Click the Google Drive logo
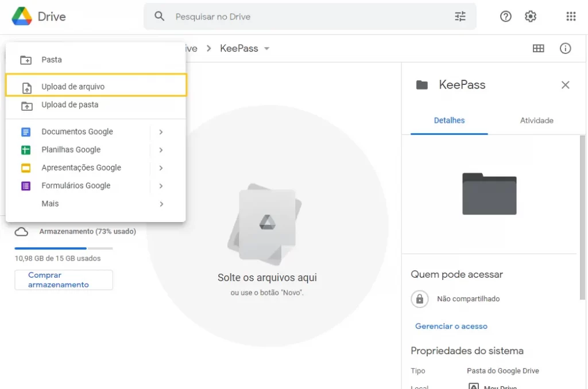The width and height of the screenshot is (588, 389). [22, 16]
